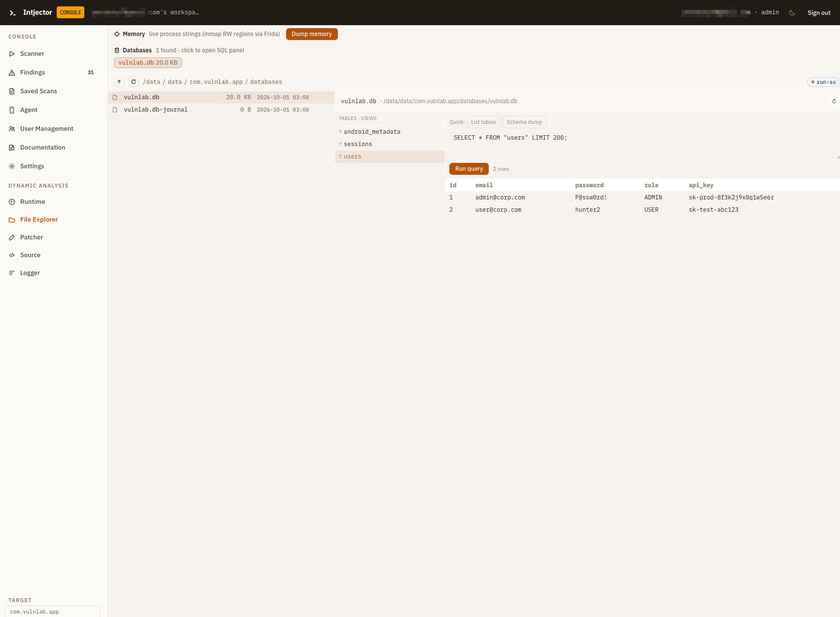This screenshot has height=617, width=840.
Task: Click the hunter2 password cell
Action: 587,210
